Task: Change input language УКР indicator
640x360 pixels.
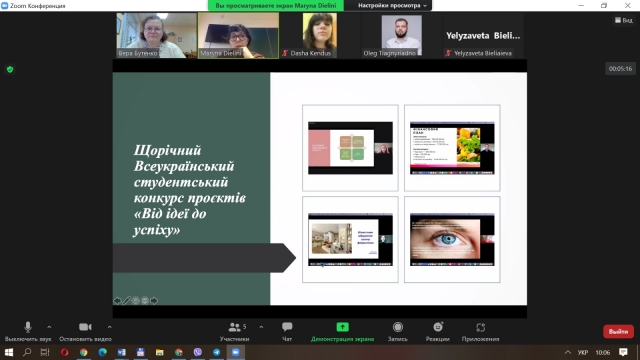Action: (582, 352)
